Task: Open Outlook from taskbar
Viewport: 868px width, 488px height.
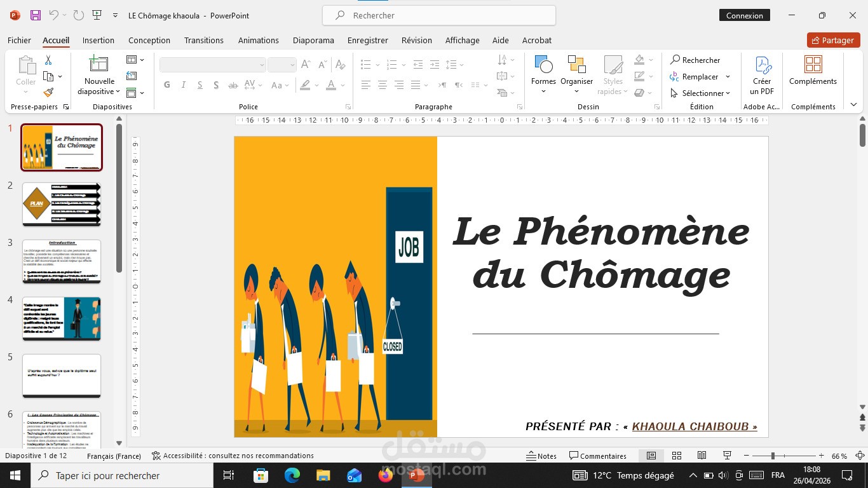Action: point(354,475)
